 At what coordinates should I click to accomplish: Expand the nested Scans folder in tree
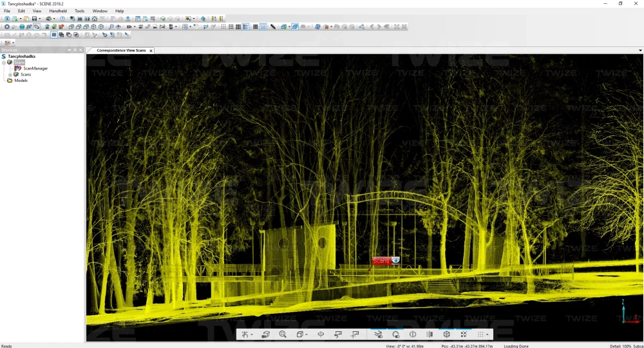(10, 74)
